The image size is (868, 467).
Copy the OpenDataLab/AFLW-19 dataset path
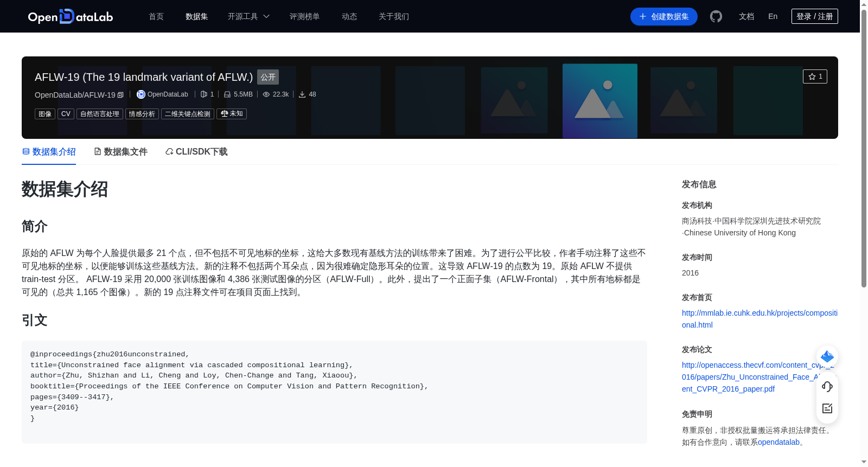pyautogui.click(x=120, y=95)
